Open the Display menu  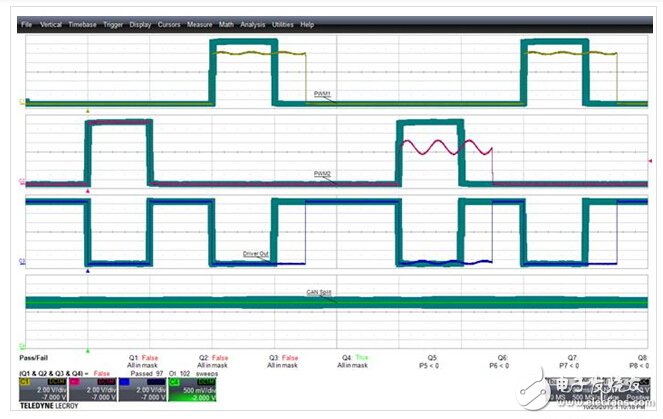[x=141, y=24]
